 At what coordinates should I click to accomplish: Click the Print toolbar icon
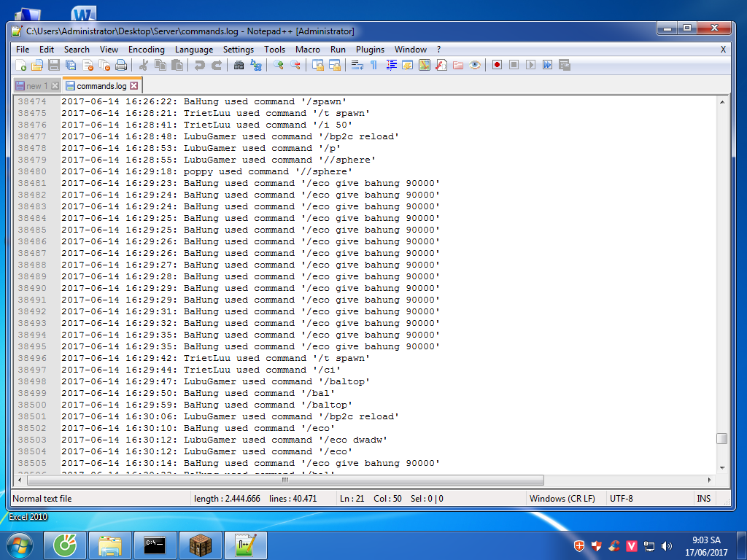click(121, 65)
